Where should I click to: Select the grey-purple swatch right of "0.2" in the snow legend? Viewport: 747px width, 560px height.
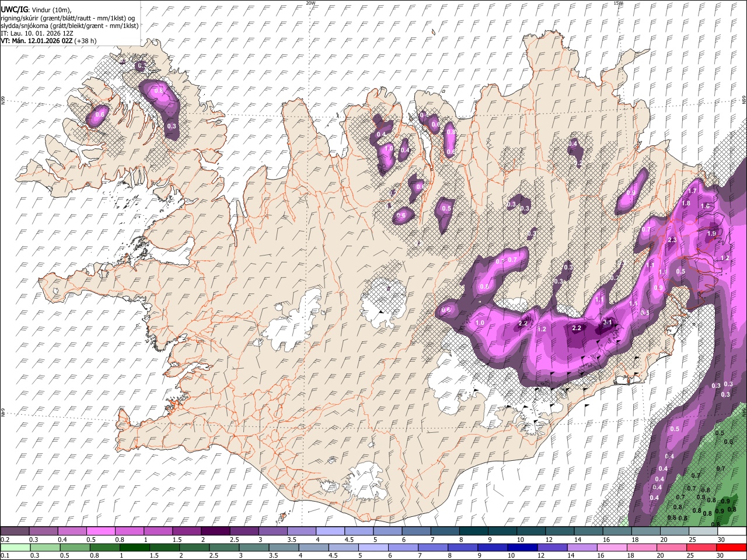pyautogui.click(x=15, y=531)
